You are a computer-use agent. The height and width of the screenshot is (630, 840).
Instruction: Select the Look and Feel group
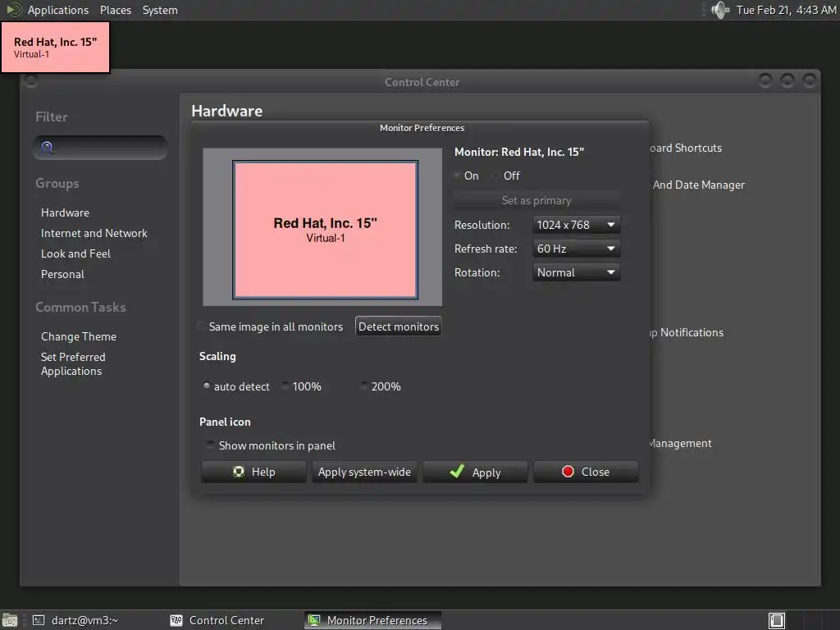pyautogui.click(x=75, y=253)
